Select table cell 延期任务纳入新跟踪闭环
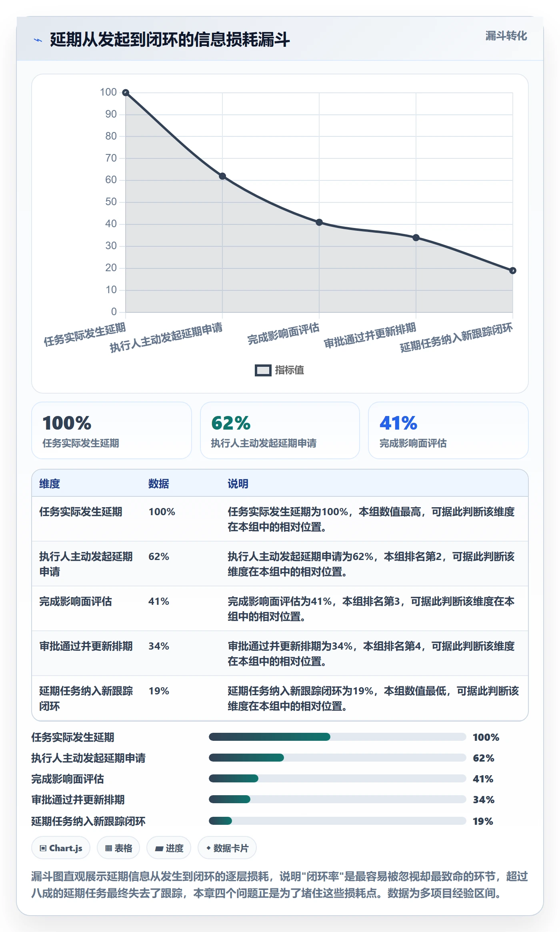Viewport: 560px width, 932px height. 86,698
